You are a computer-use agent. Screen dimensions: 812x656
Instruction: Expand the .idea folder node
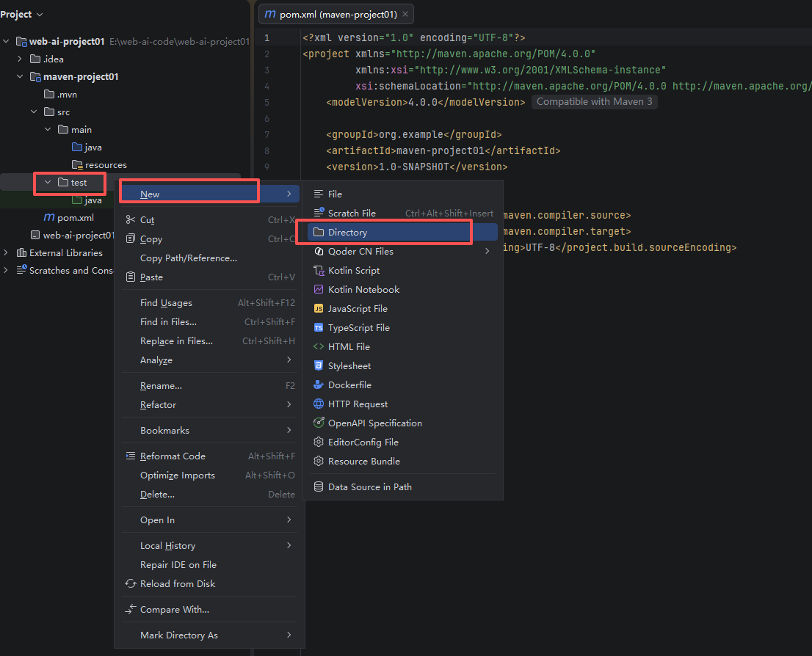pos(20,59)
